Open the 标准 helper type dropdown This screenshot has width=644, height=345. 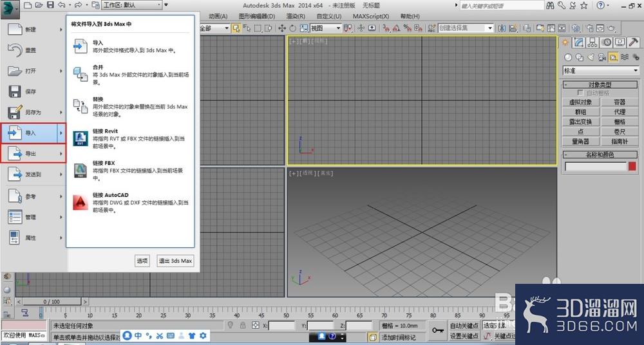600,71
